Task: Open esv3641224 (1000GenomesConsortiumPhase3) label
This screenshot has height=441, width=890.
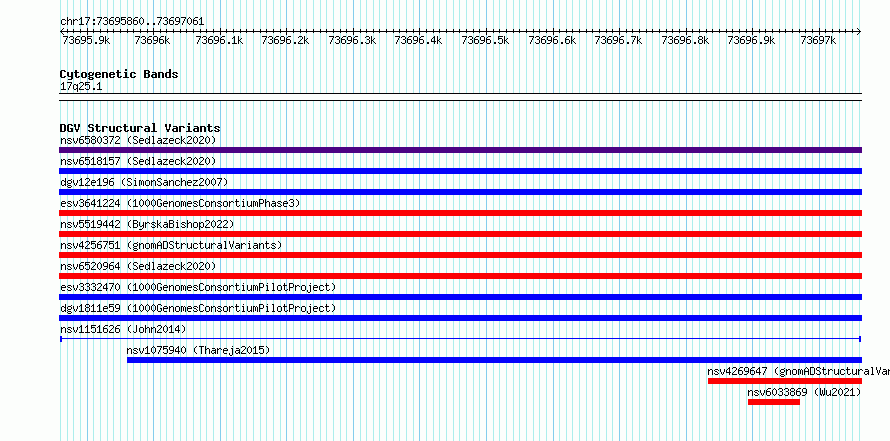Action: tap(180, 203)
